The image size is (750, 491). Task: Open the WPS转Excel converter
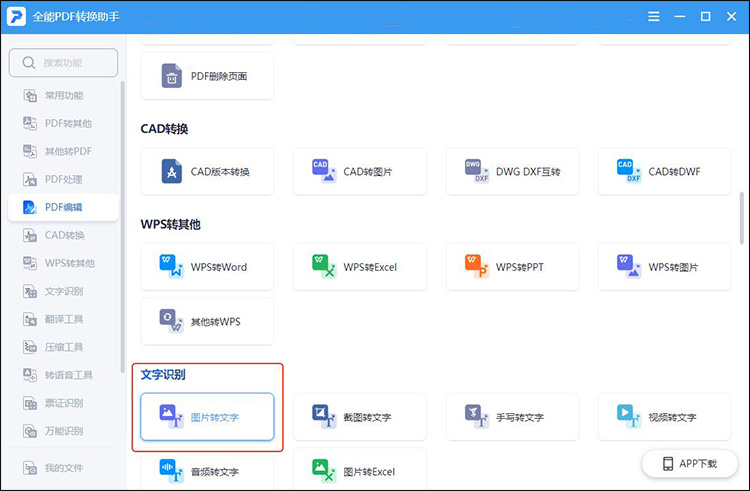[359, 267]
